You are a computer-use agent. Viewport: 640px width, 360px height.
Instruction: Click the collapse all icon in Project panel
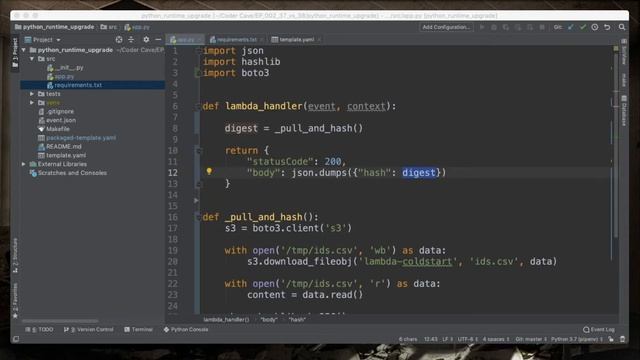tap(131, 40)
